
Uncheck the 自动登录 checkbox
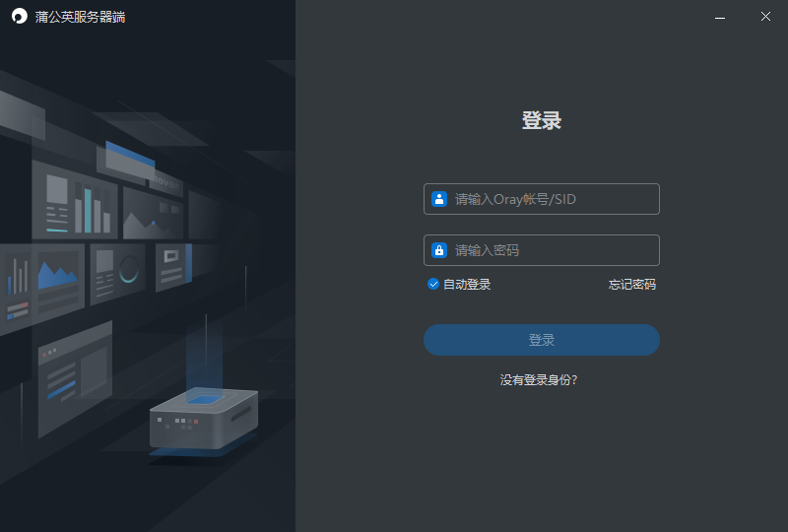pyautogui.click(x=432, y=284)
